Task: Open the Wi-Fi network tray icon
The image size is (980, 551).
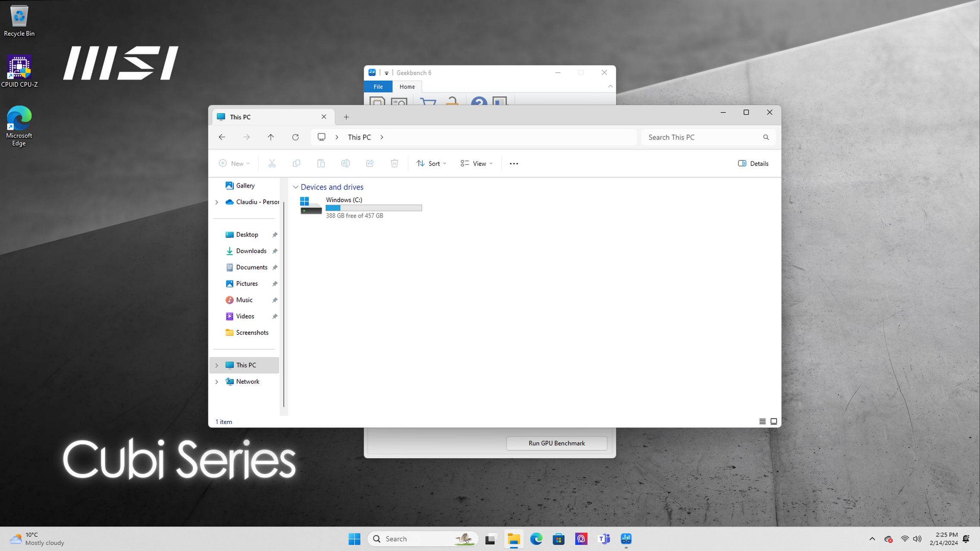Action: (905, 539)
